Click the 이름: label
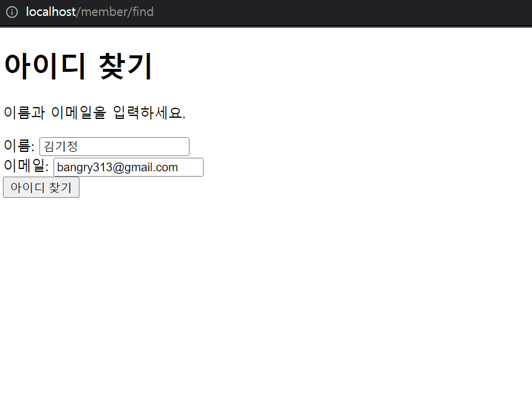Screen dimensions: 532x395 (x=19, y=146)
